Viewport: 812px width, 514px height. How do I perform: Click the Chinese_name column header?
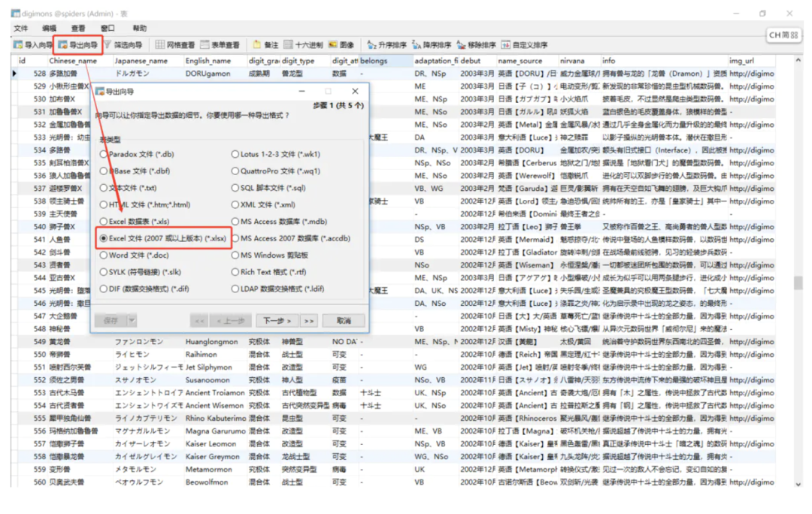coord(80,61)
